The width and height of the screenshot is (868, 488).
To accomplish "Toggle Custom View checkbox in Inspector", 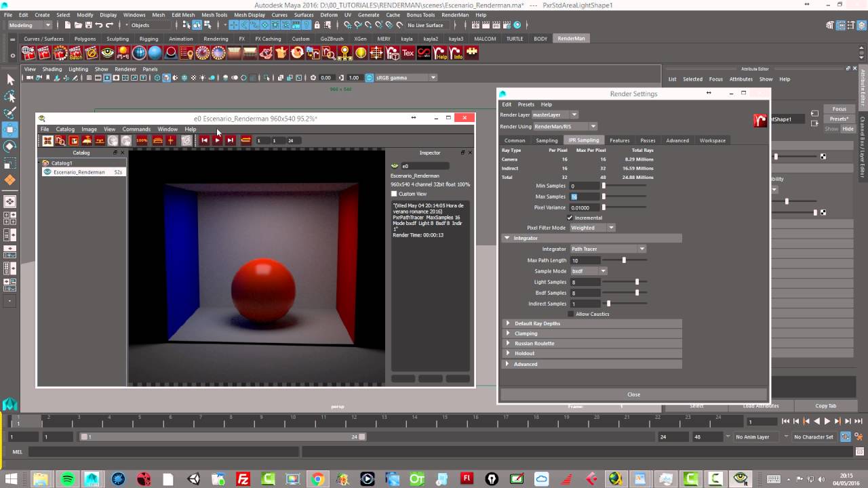I will pyautogui.click(x=394, y=194).
